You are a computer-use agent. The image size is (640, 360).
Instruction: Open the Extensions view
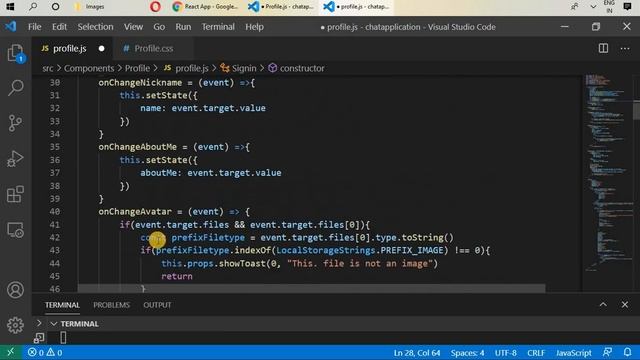[x=16, y=194]
